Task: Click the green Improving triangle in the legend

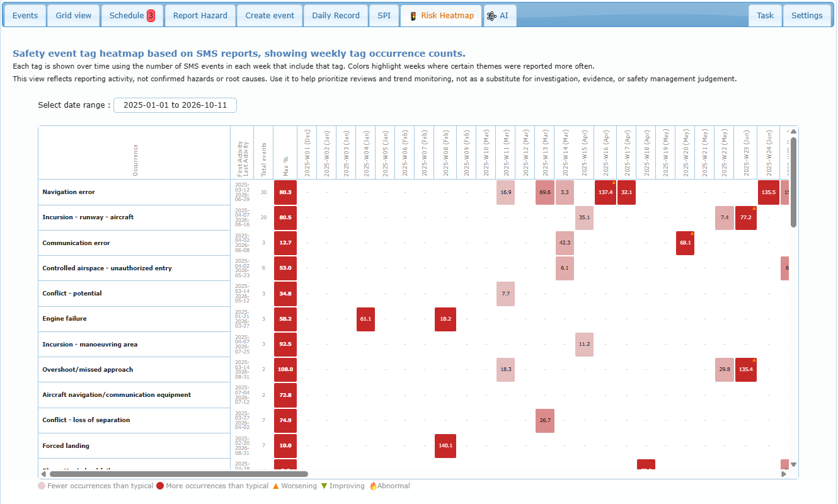Action: (x=324, y=486)
